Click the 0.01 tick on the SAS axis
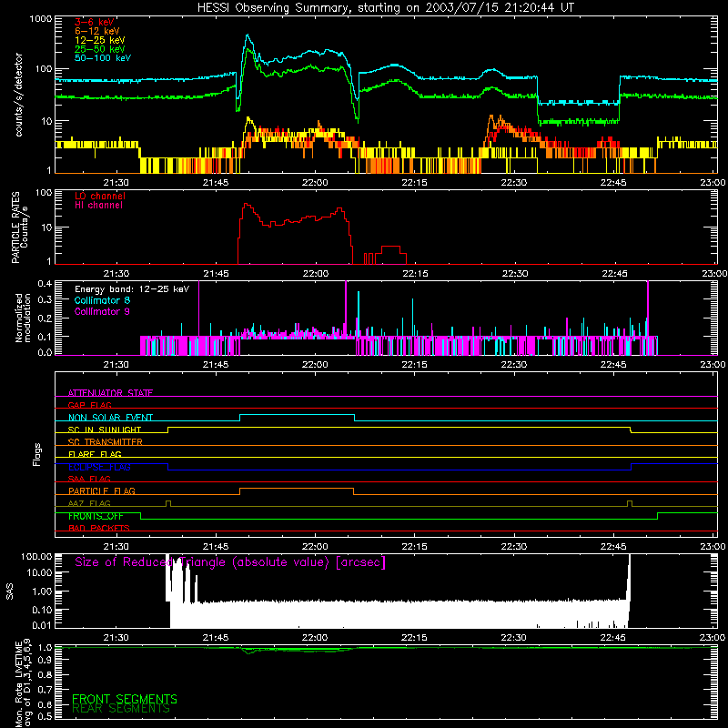This screenshot has width=728, height=728. tap(42, 625)
